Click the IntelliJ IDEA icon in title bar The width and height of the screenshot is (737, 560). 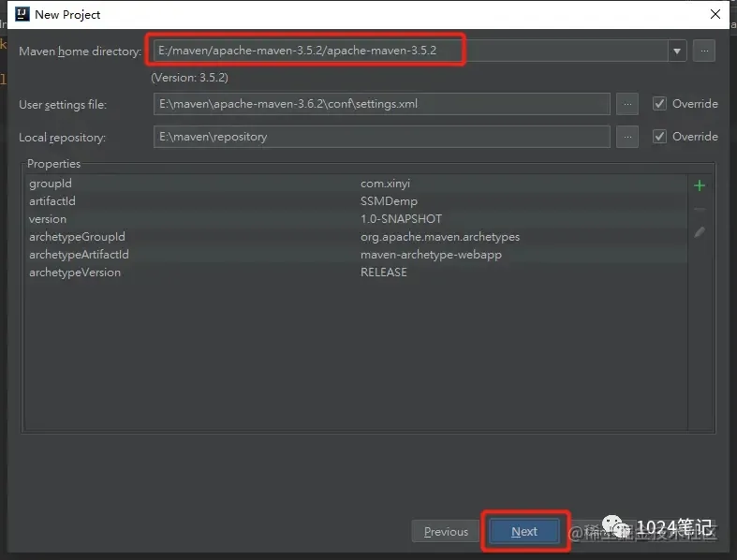pos(22,14)
